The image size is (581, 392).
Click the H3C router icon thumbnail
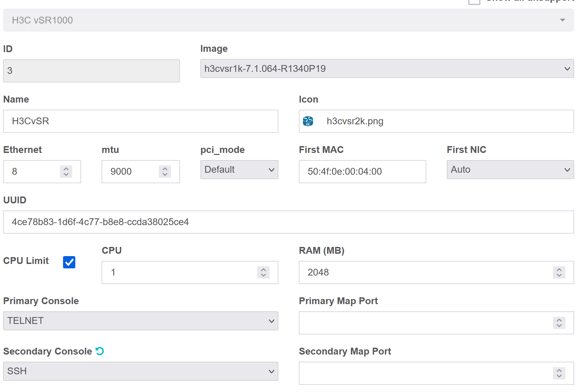[308, 121]
